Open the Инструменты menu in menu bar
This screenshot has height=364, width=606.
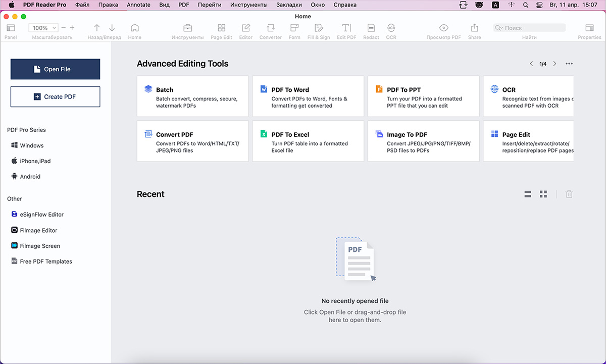pos(248,5)
